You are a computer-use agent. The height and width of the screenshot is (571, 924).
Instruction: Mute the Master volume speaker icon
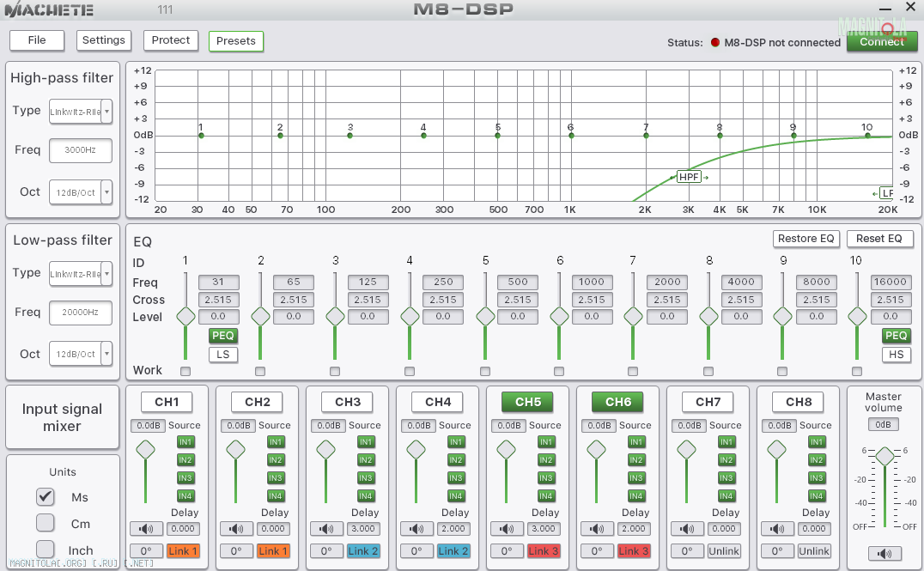884,553
